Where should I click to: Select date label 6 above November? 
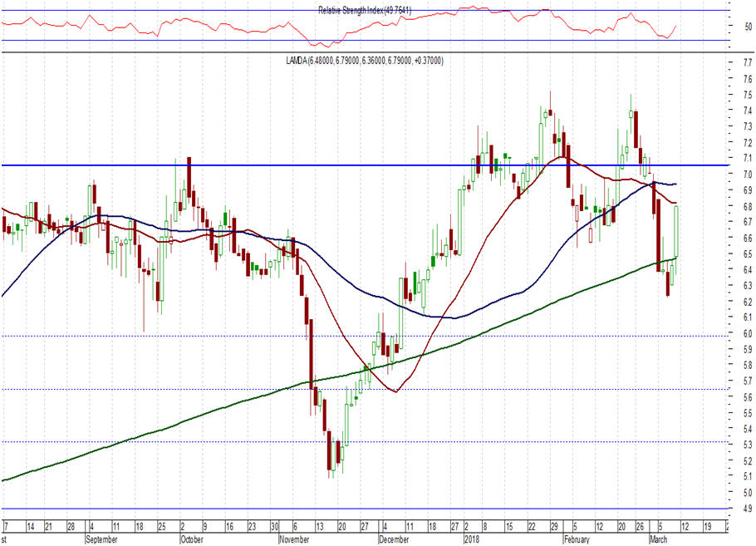click(x=296, y=527)
